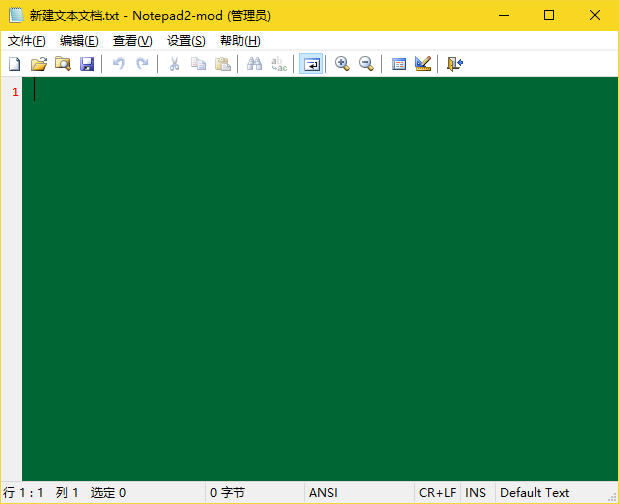The width and height of the screenshot is (619, 504).
Task: Open the 帮助(H) menu
Action: click(240, 41)
